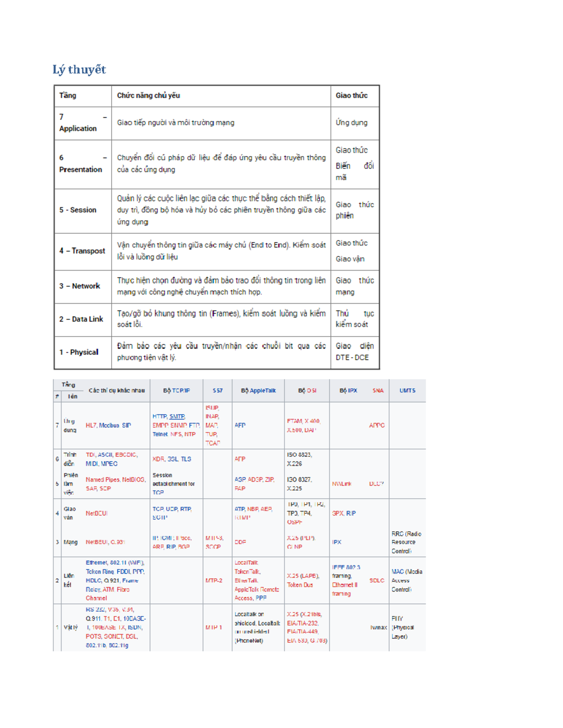Viewport: 563px width, 728px height.
Task: Click the '7 – Application' table cell
Action: click(x=83, y=123)
